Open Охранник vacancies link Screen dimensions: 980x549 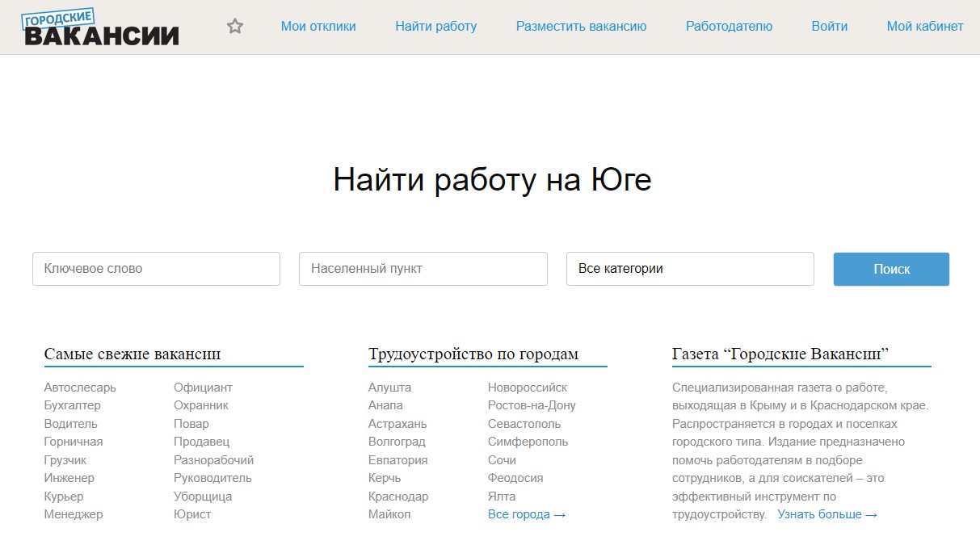coord(201,405)
